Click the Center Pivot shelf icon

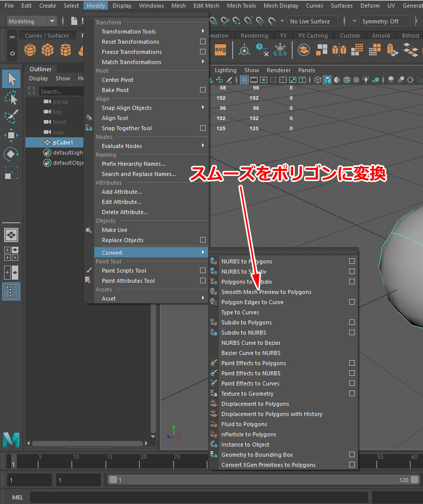click(x=244, y=50)
